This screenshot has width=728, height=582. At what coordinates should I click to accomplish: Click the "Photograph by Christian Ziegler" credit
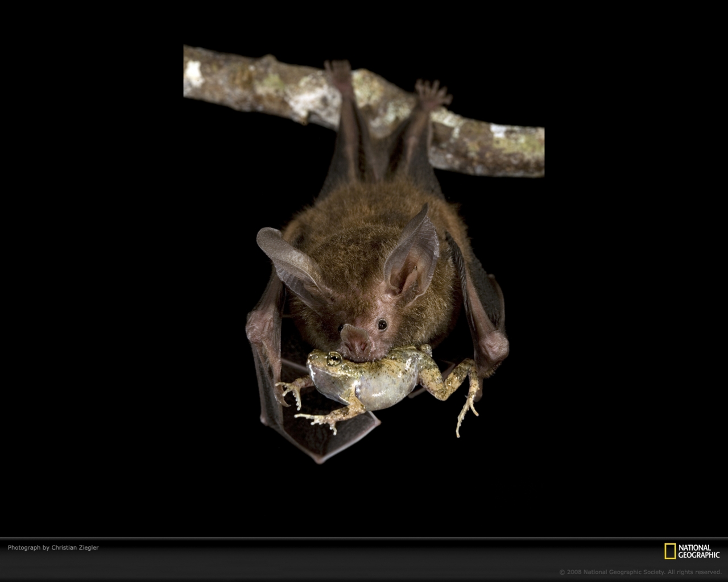53,548
